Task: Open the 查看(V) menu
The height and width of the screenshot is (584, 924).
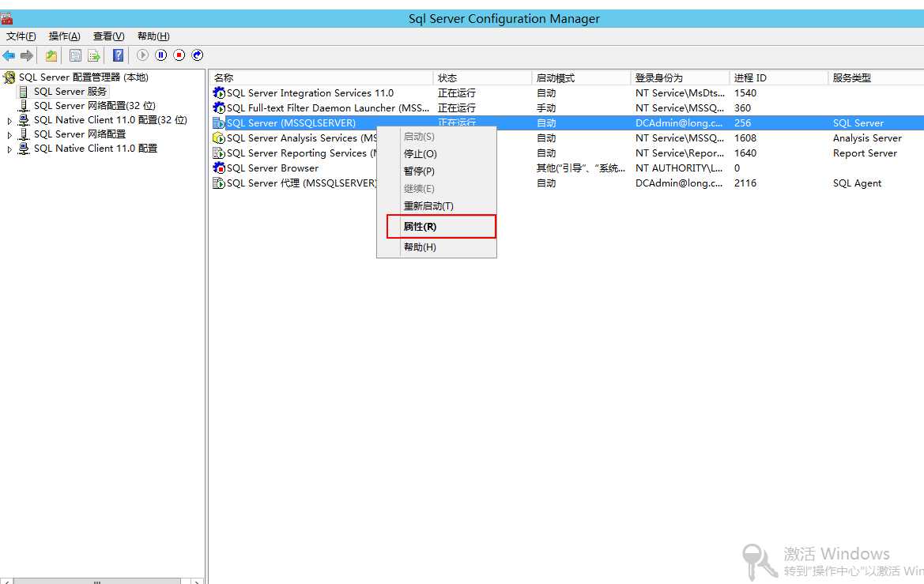Action: 108,36
